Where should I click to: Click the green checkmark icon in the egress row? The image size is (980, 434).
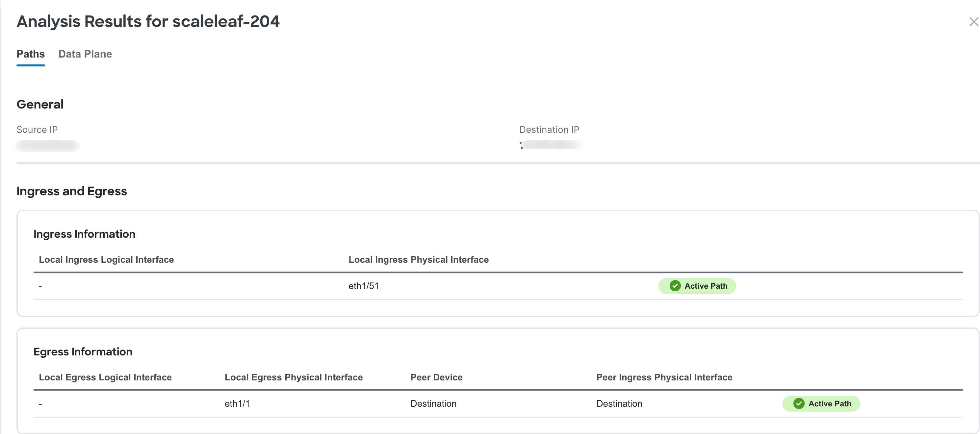(799, 404)
